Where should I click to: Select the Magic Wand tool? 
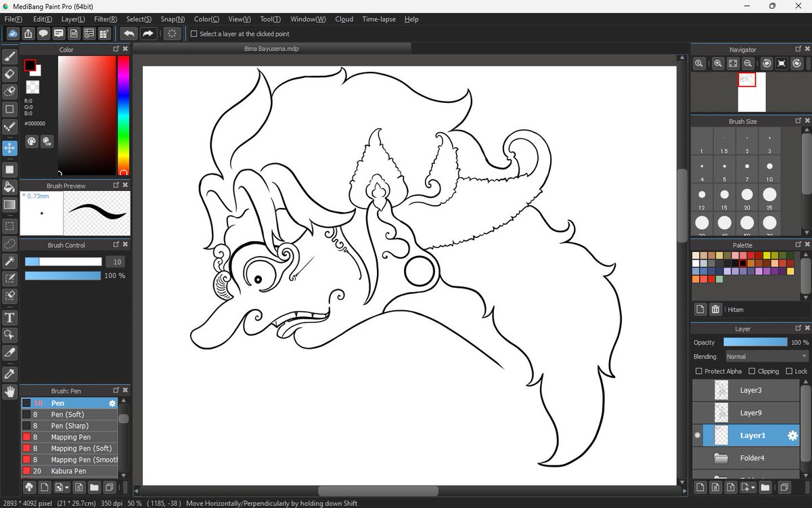(x=9, y=261)
